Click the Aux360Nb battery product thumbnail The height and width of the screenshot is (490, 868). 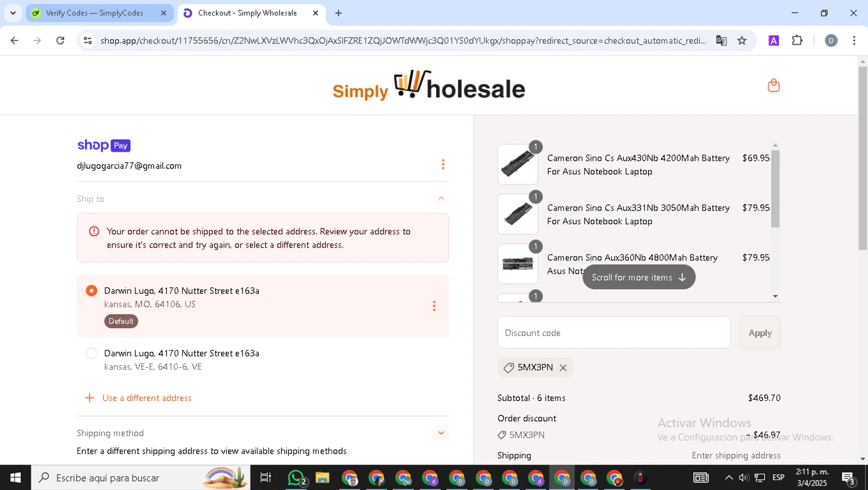(518, 264)
